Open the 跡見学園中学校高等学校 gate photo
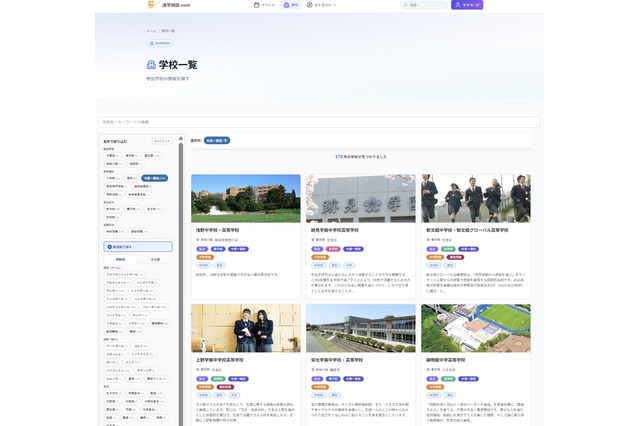The image size is (640, 426). point(361,198)
